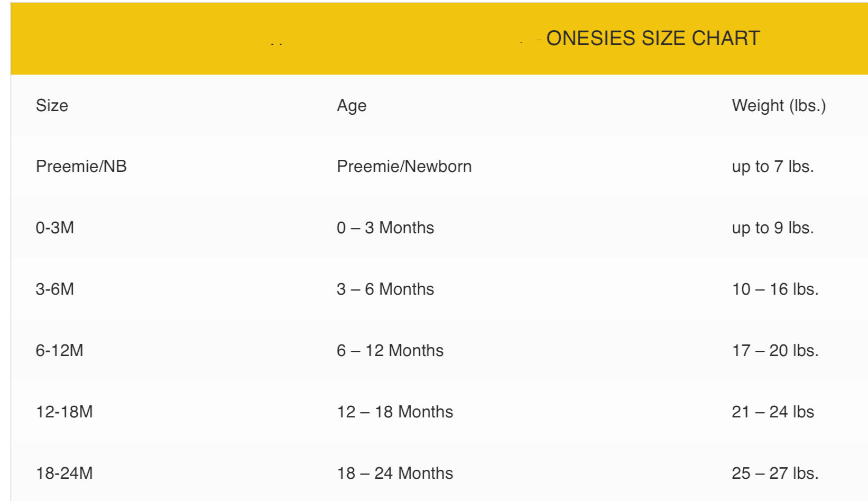Select the 12-18M size cell
Viewport: 868px width, 501px height.
[64, 412]
